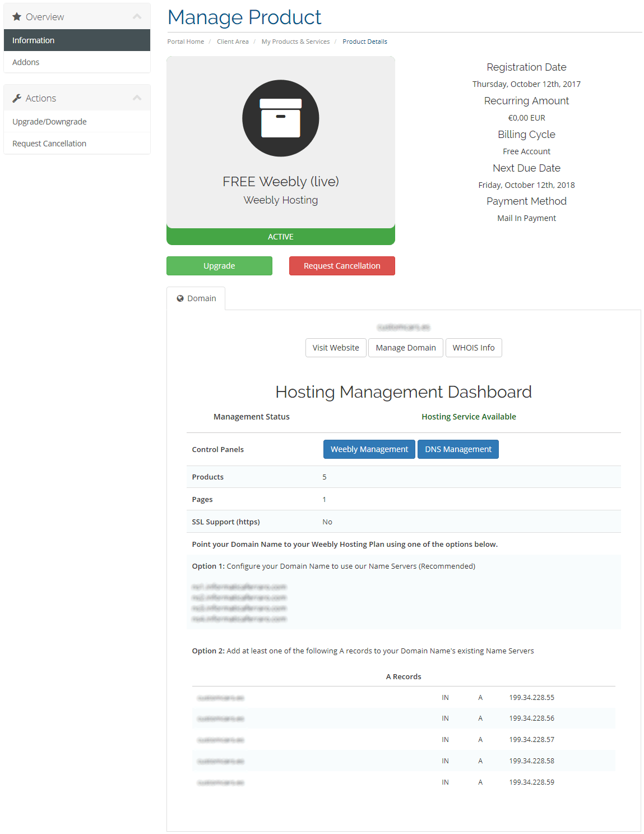
Task: Click the A record IP 199.34.228.55
Action: coord(531,698)
